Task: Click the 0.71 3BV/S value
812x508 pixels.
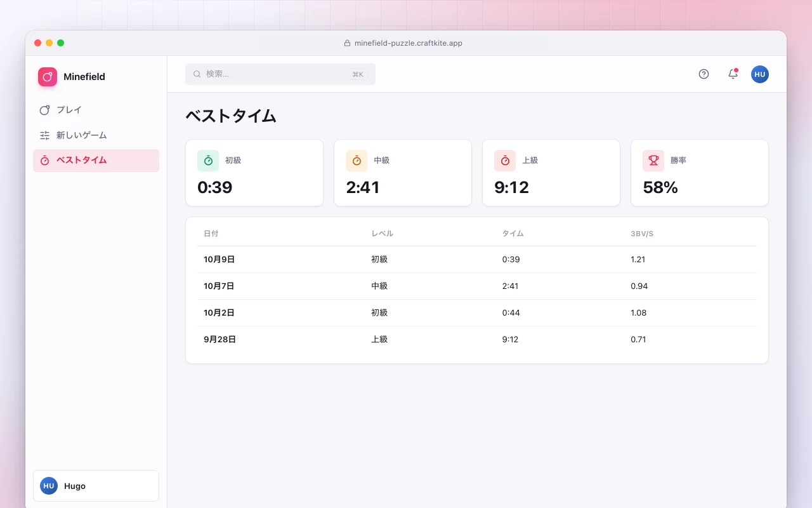Action: click(x=638, y=340)
